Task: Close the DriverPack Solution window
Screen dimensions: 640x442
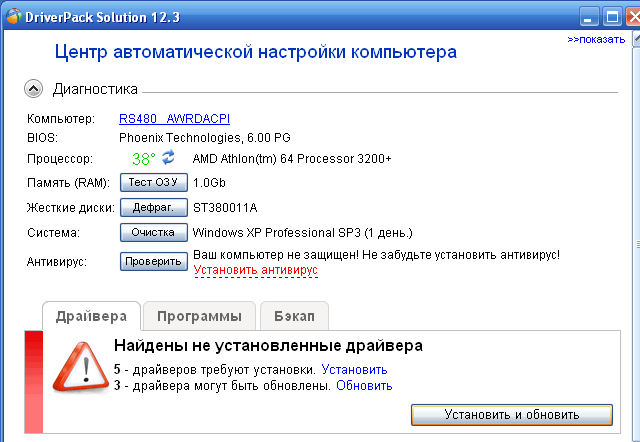Action: (633, 18)
